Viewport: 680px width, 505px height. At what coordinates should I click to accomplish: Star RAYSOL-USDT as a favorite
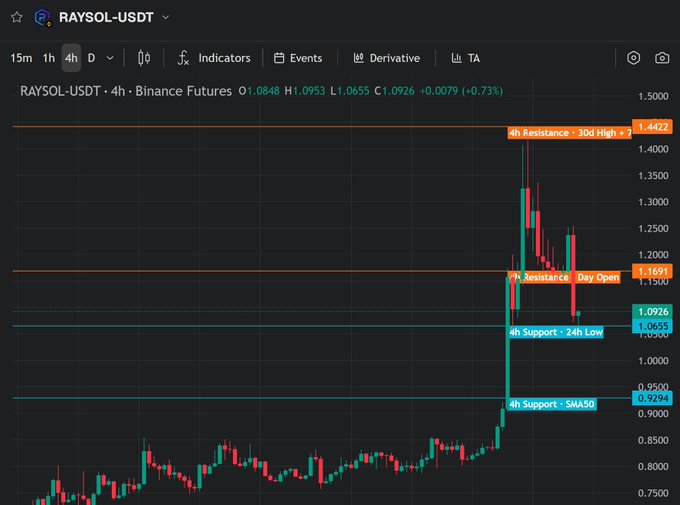pyautogui.click(x=16, y=17)
